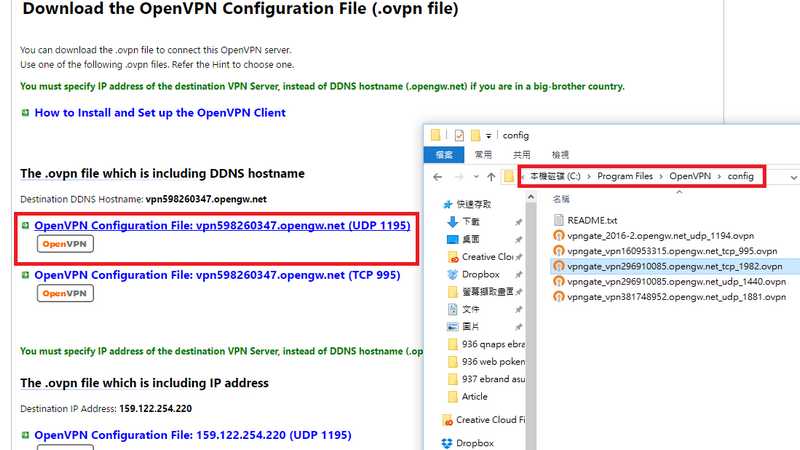
Task: Click the properties icon in quick access toolbar
Action: (459, 135)
